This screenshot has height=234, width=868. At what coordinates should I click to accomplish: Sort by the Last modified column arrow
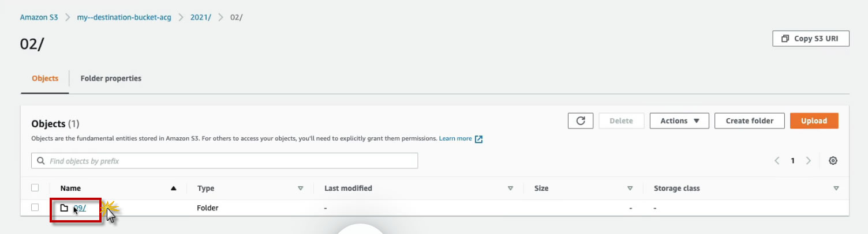click(510, 188)
